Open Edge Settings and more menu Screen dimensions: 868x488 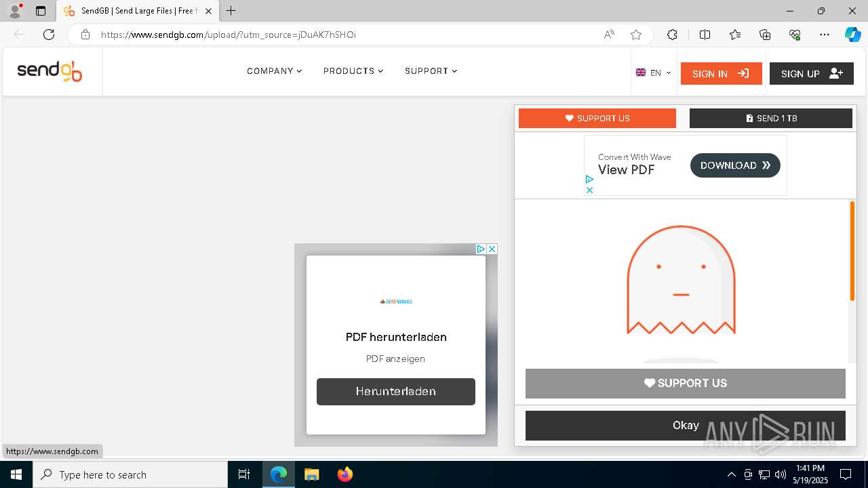click(825, 35)
